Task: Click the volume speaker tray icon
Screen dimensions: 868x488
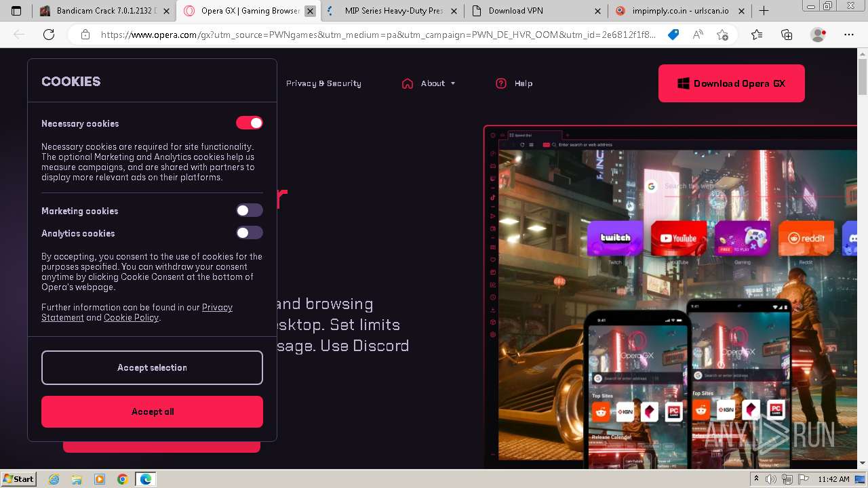Action: click(770, 479)
